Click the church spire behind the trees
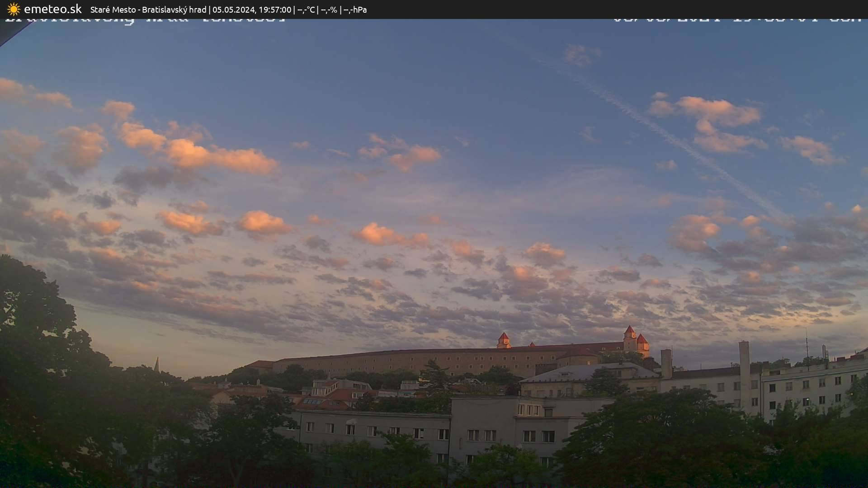Image resolution: width=868 pixels, height=488 pixels. tap(156, 364)
